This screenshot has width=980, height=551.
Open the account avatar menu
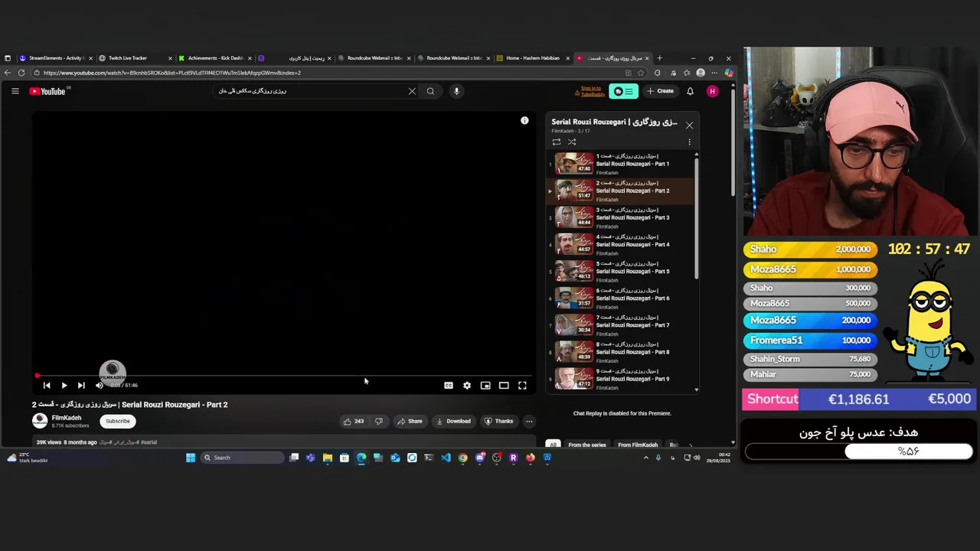pos(712,91)
